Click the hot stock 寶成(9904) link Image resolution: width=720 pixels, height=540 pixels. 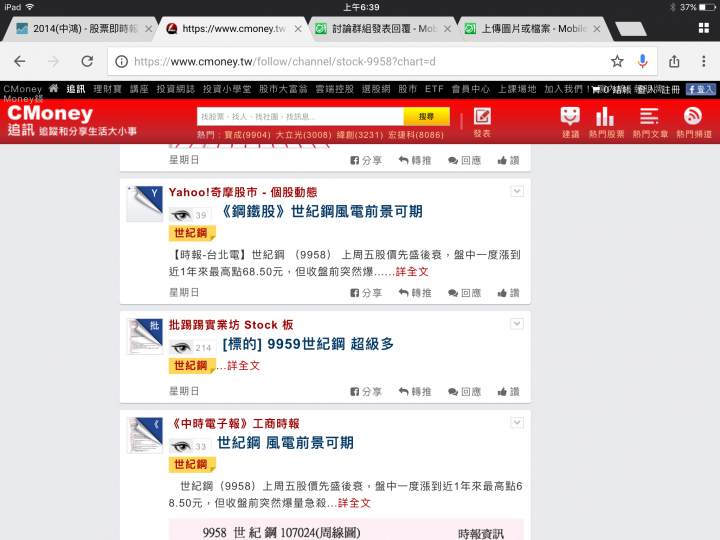coord(248,135)
